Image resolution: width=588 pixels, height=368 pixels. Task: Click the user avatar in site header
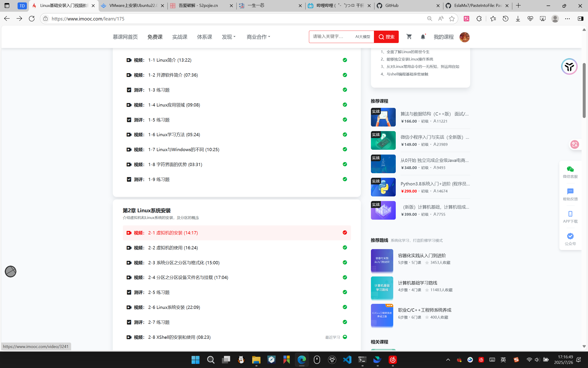click(x=464, y=37)
